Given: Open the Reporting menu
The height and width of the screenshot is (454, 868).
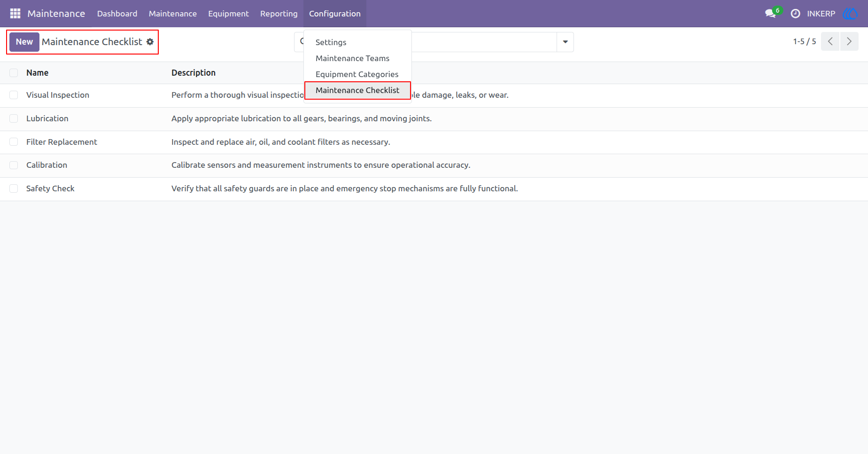Looking at the screenshot, I should tap(279, 14).
